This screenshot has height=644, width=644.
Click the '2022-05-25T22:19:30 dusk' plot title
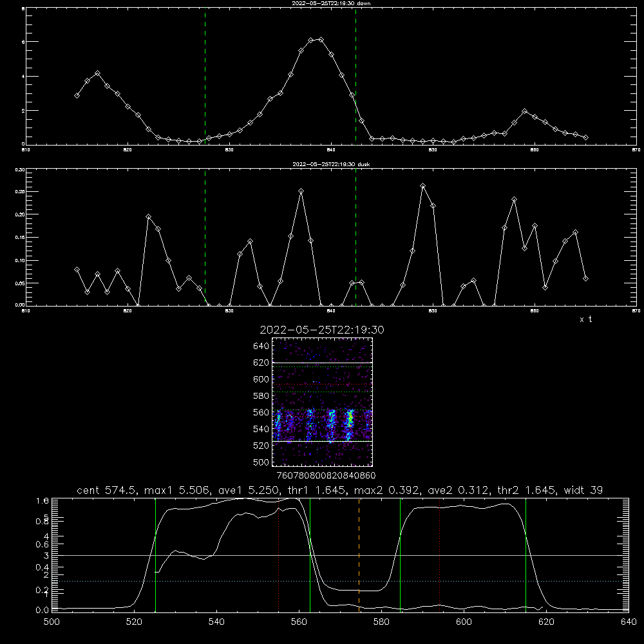331,164
